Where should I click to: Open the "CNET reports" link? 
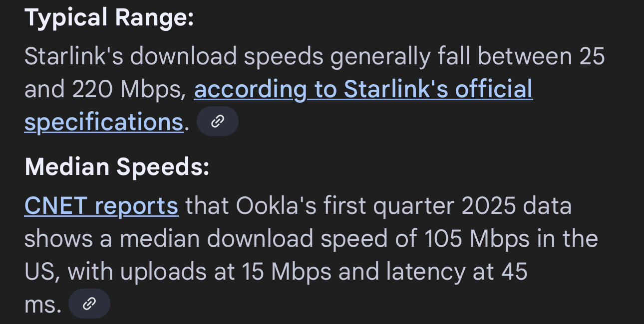(x=101, y=205)
